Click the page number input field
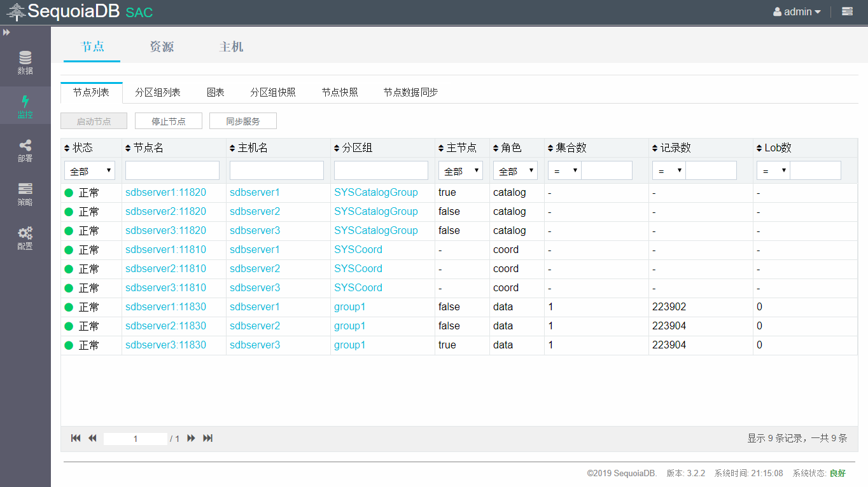Viewport: 868px width, 487px height. pyautogui.click(x=136, y=439)
